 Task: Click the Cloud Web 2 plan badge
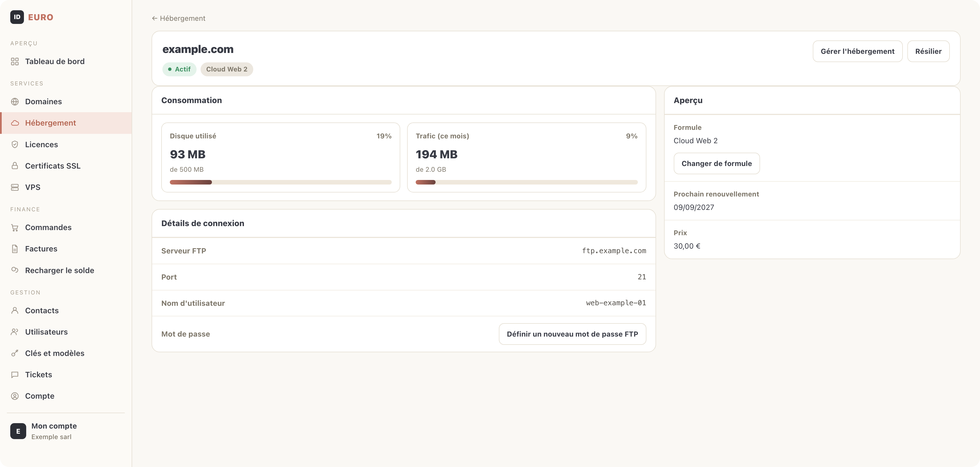pyautogui.click(x=227, y=69)
